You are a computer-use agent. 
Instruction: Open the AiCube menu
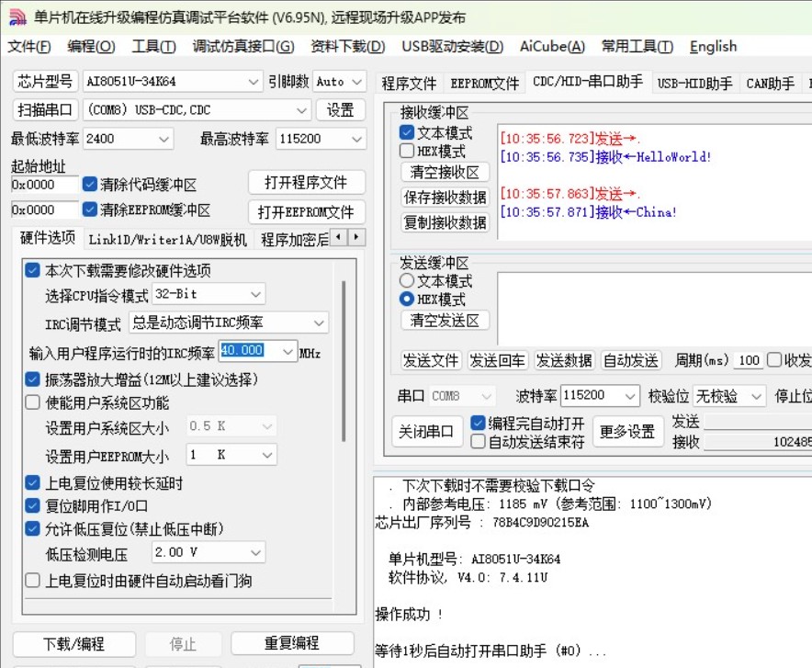tap(551, 47)
